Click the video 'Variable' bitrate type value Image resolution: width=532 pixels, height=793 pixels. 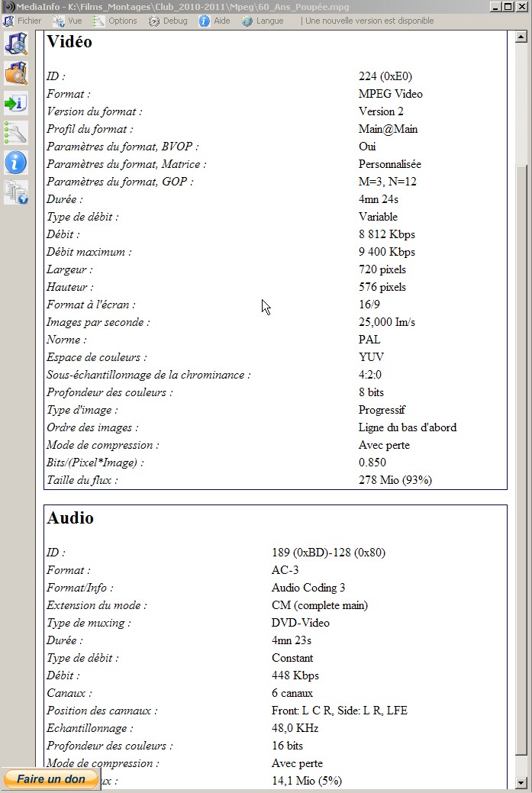click(378, 217)
